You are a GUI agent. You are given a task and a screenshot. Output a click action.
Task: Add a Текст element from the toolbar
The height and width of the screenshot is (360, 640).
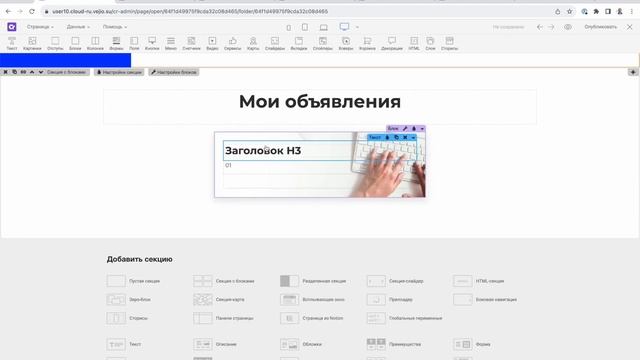[12, 43]
